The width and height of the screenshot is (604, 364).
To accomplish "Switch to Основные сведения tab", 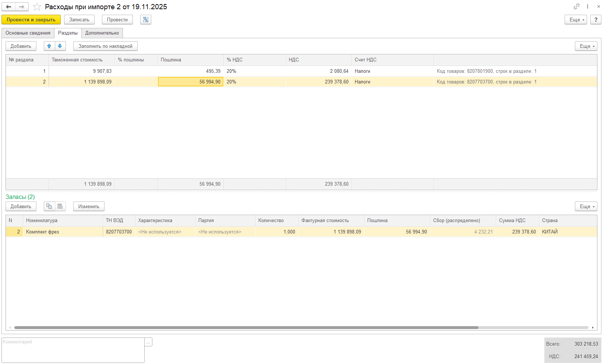I will tap(28, 33).
